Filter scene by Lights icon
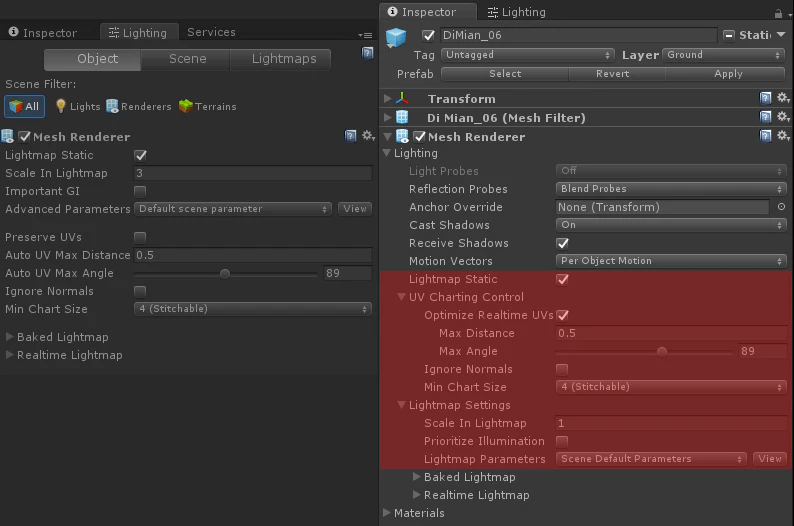The height and width of the screenshot is (526, 794). click(61, 106)
